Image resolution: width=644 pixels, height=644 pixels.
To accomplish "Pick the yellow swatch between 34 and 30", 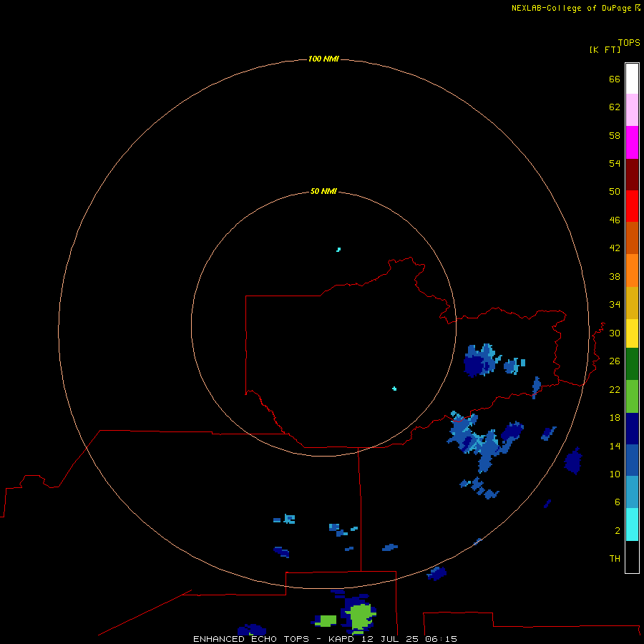I will (632, 333).
